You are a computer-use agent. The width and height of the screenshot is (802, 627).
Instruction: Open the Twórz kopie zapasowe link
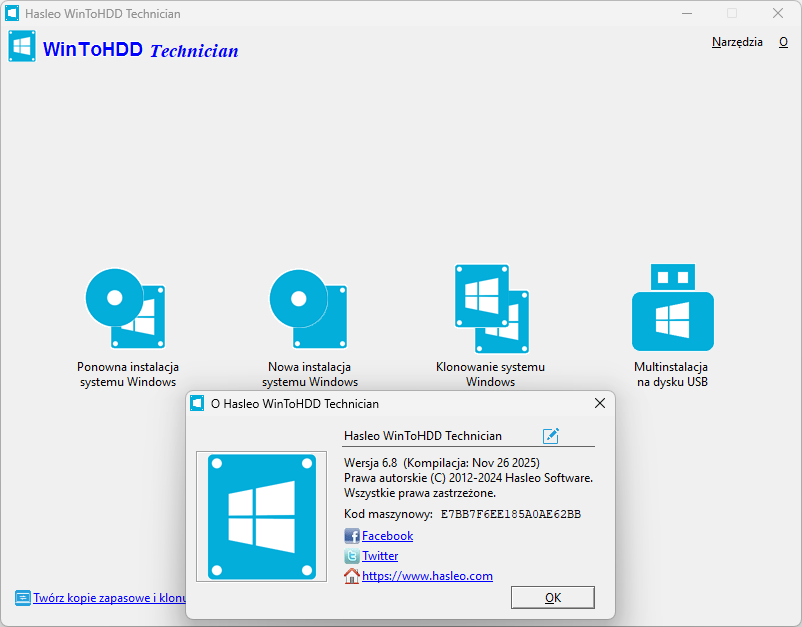coord(109,598)
